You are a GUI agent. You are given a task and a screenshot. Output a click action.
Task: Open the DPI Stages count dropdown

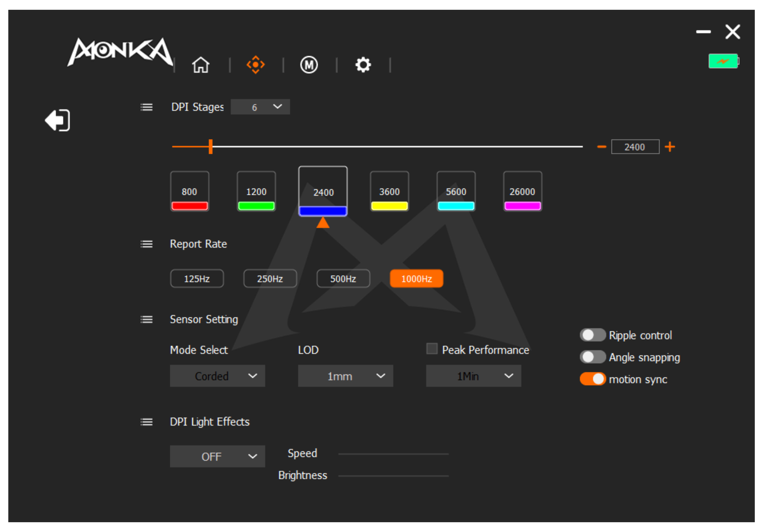[260, 107]
